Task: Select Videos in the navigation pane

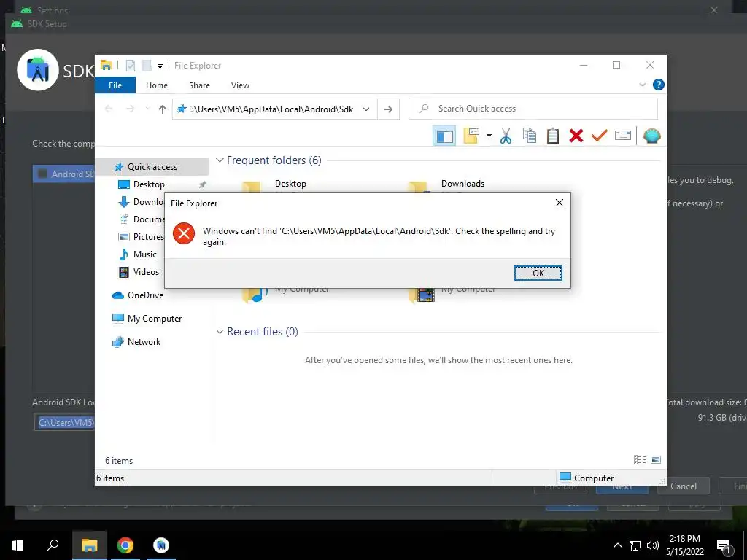Action: click(x=146, y=272)
